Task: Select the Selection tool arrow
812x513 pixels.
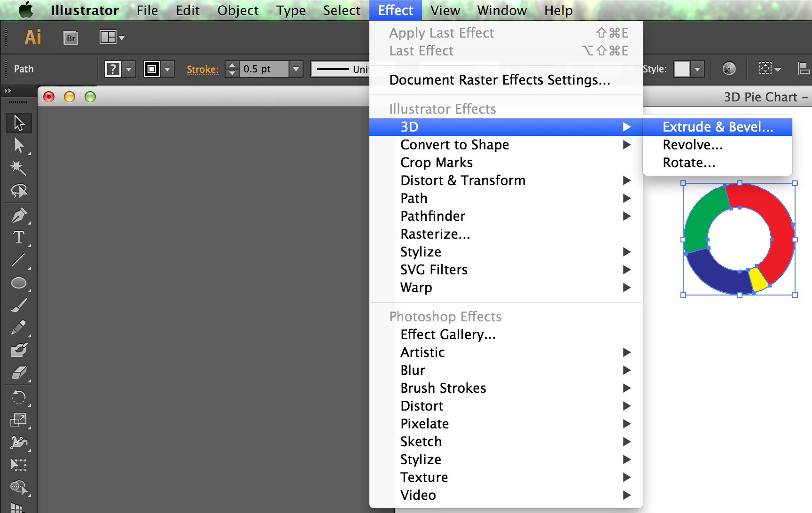Action: pos(19,123)
